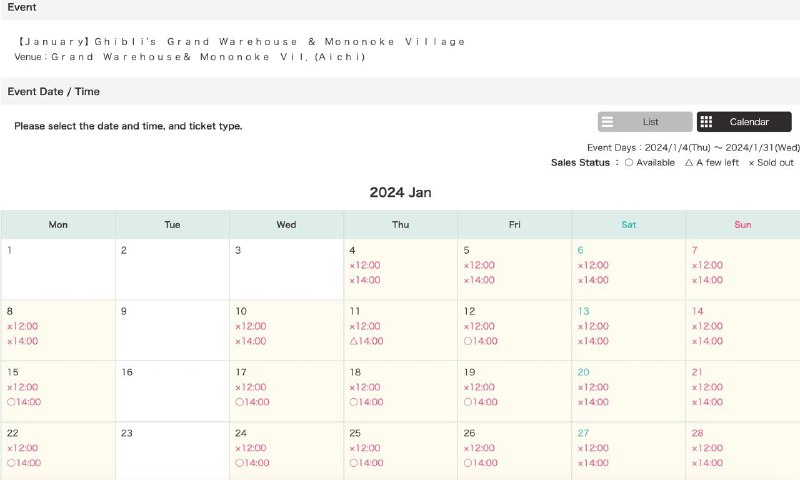Screen dimensions: 800x480
Task: Choose the few-left 14:00 slot on January 11
Action: 366,341
